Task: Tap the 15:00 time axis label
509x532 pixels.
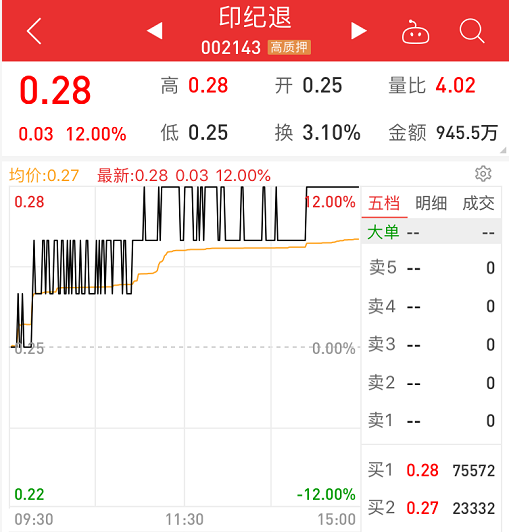Action: tap(336, 519)
